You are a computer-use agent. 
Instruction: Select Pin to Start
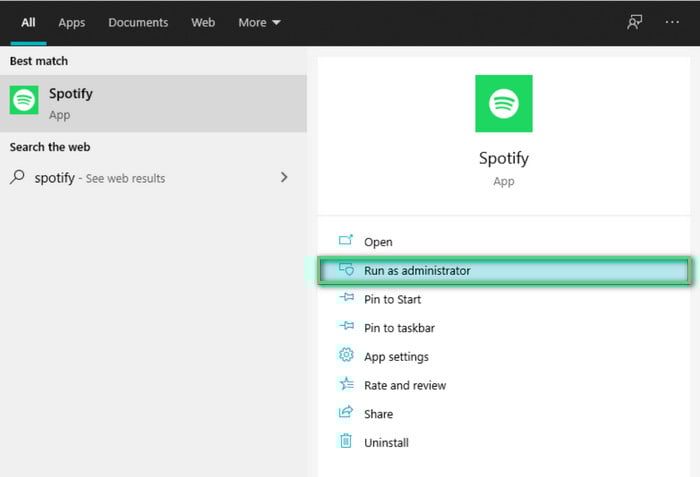pos(504,299)
